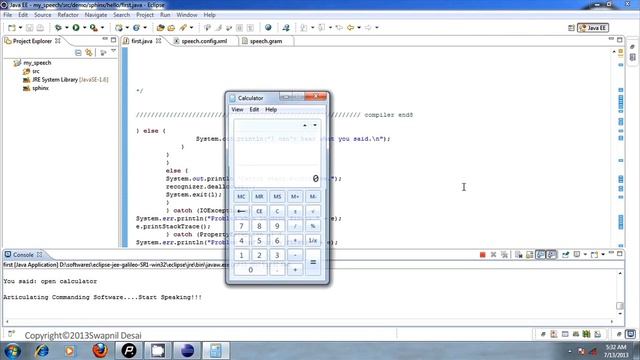This screenshot has height=360, width=640.
Task: Click the Calculator backspace arrow button
Action: click(x=241, y=211)
